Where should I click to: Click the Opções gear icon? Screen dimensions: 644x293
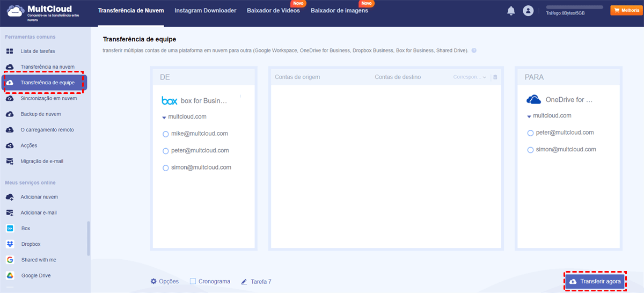click(153, 281)
